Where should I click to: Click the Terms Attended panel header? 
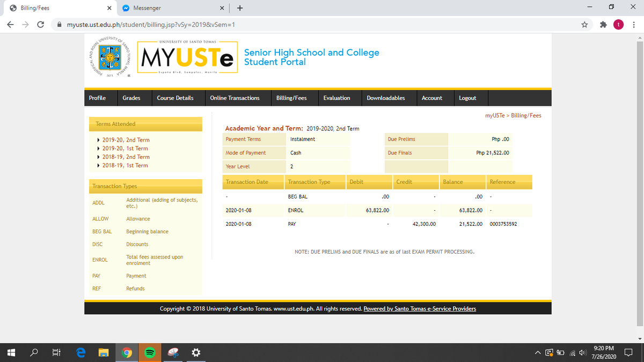pyautogui.click(x=145, y=124)
